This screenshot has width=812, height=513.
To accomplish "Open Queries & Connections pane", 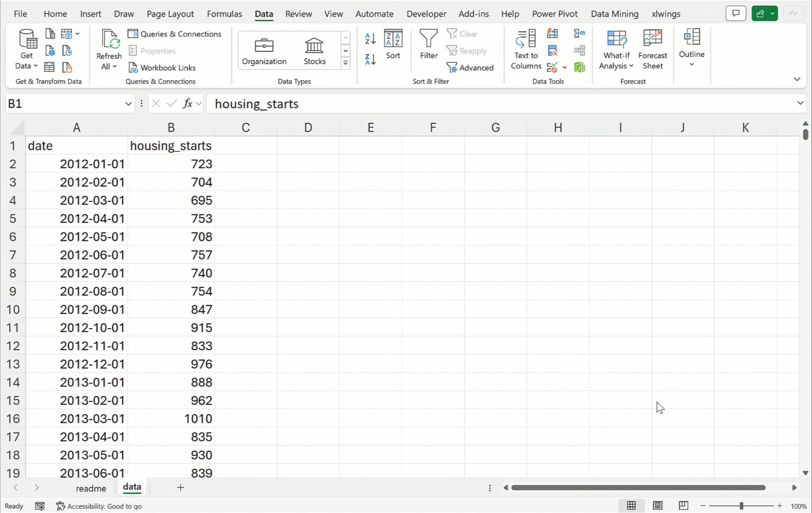I will coord(174,34).
